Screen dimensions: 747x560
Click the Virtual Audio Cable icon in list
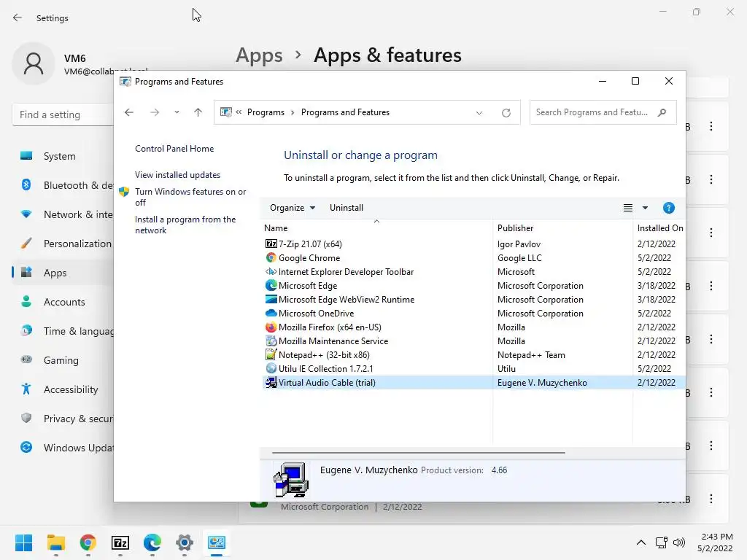[x=271, y=382]
